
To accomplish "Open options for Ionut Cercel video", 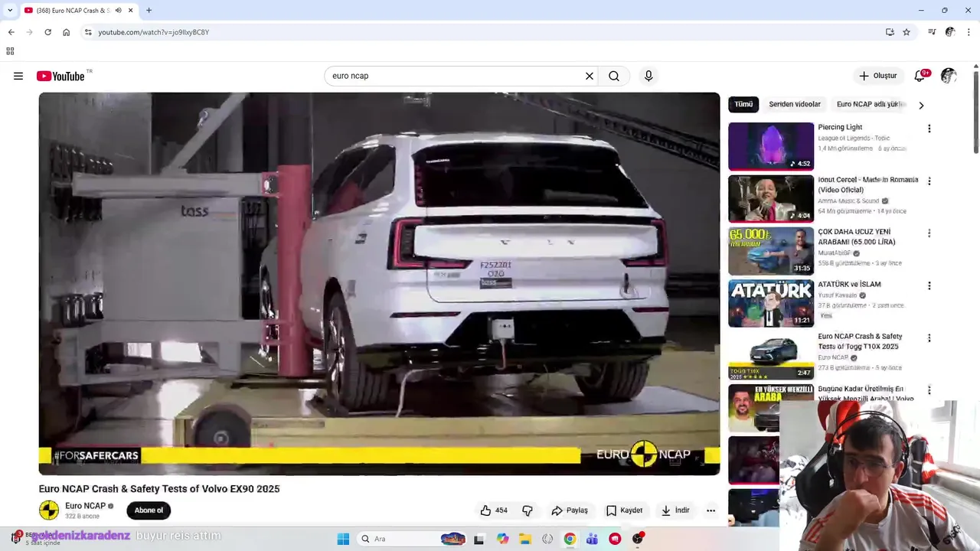I will click(x=929, y=181).
